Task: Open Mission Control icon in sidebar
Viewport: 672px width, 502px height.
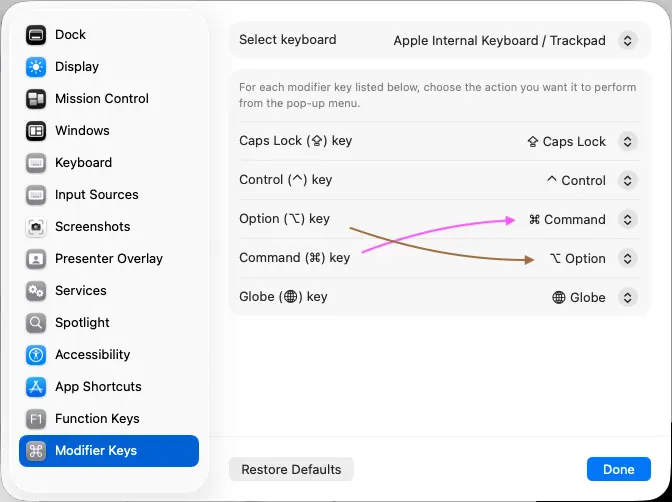Action: [x=36, y=99]
